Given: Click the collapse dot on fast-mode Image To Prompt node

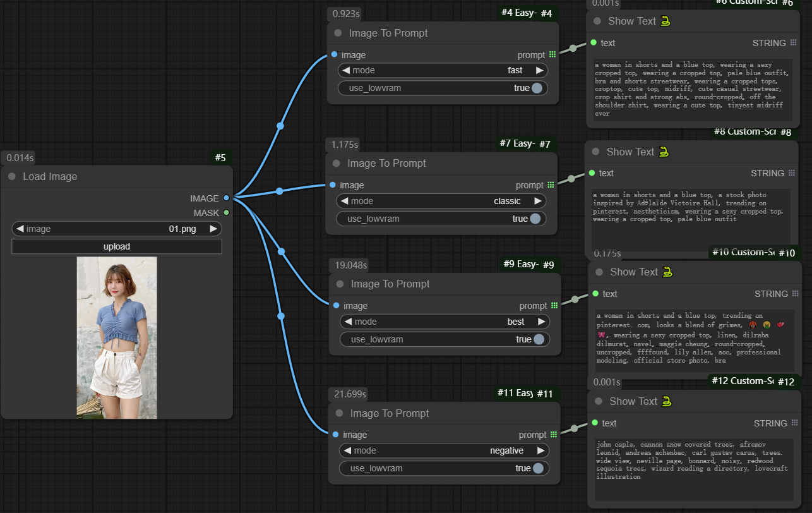Looking at the screenshot, I should pos(338,33).
